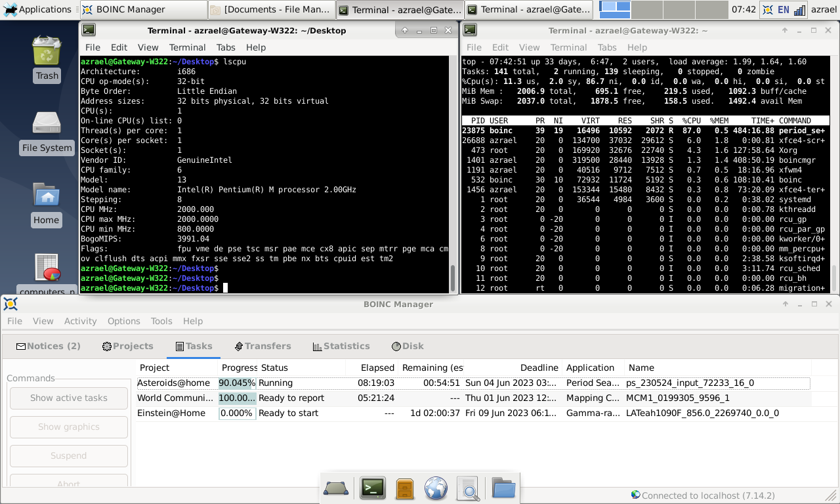Launch File Manager cabinet dock icon
840x504 pixels.
(x=405, y=488)
